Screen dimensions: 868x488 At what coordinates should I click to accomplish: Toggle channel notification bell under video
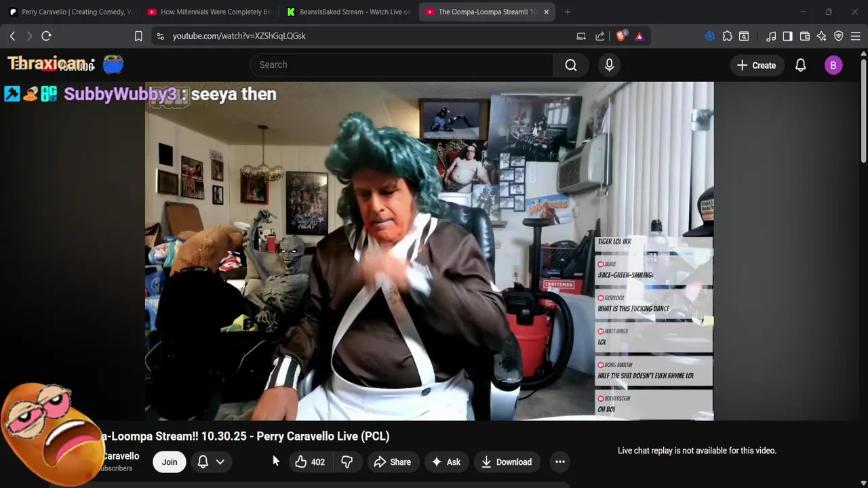[203, 462]
